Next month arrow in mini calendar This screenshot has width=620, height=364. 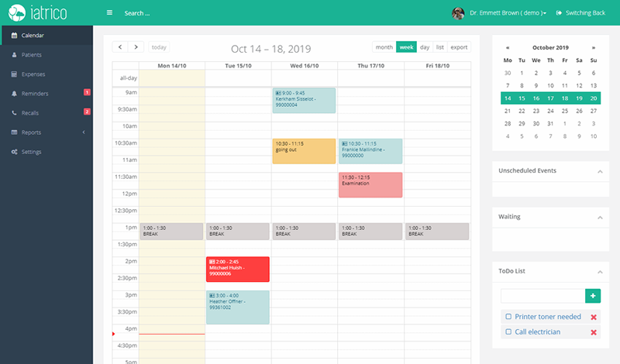(x=594, y=47)
